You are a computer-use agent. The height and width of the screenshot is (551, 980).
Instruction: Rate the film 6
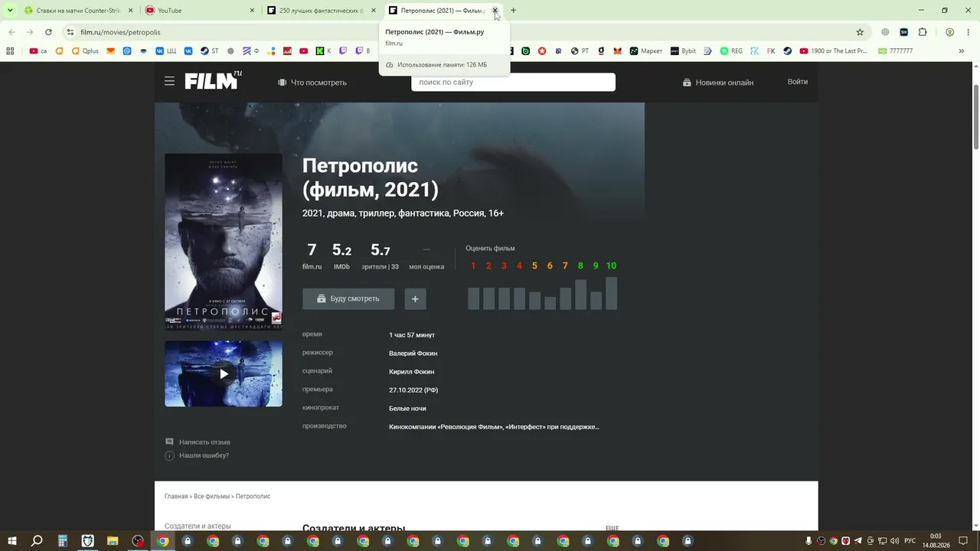(550, 266)
